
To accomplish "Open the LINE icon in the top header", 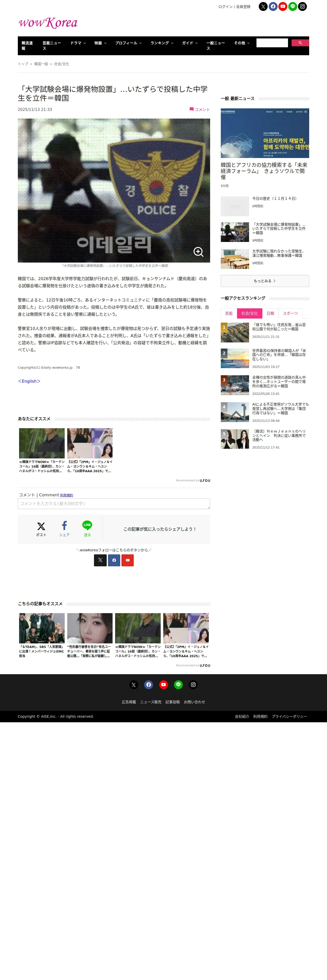I will click(293, 6).
